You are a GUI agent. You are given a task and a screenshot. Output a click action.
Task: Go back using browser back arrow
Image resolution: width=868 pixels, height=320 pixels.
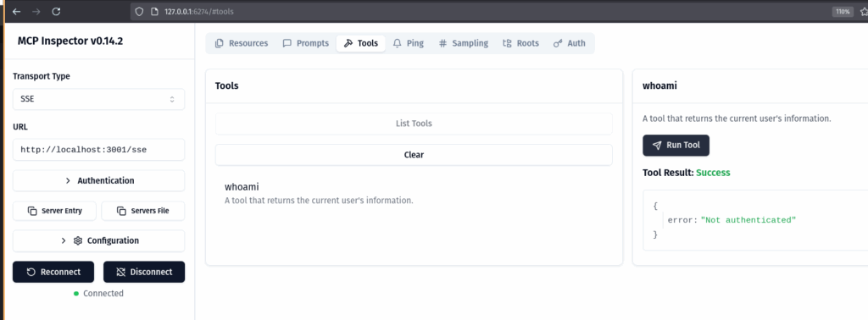coord(17,11)
